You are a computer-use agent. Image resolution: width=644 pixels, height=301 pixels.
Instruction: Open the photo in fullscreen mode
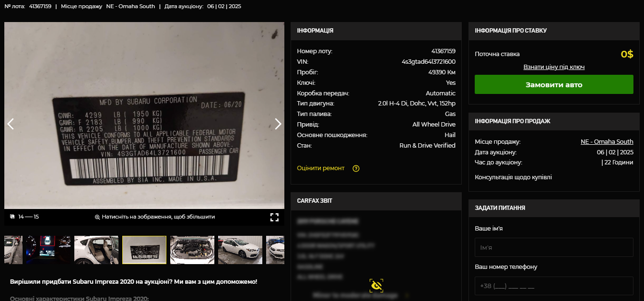(x=274, y=217)
